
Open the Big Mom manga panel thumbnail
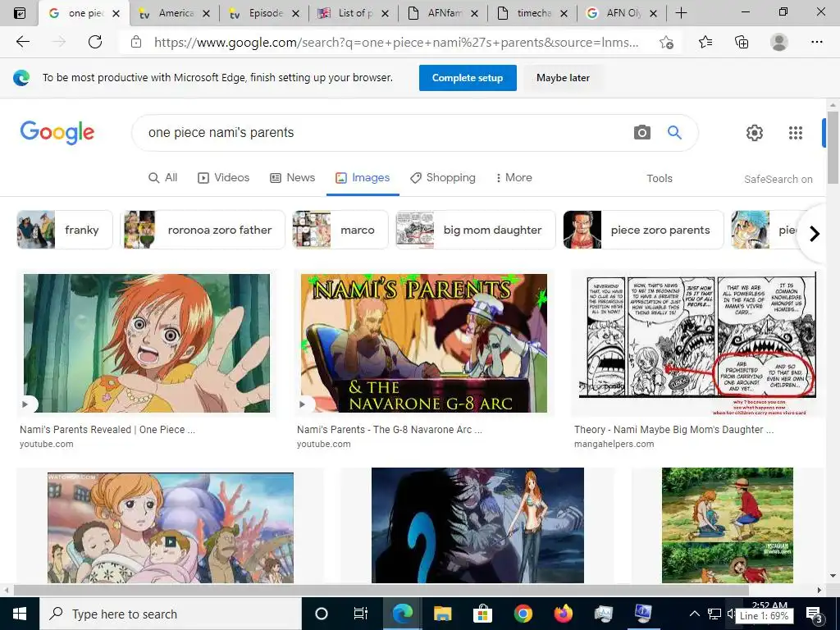pos(697,344)
